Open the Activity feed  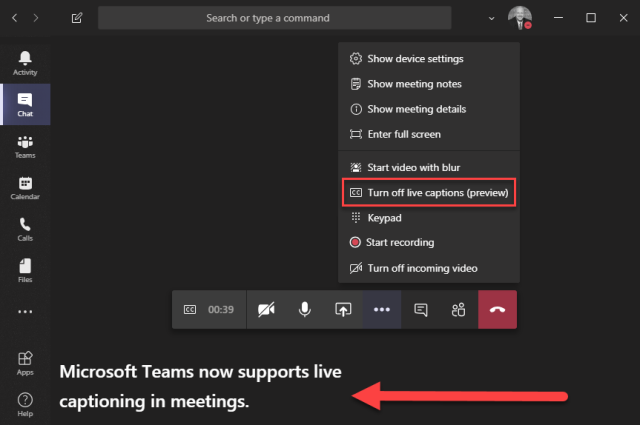[25, 63]
